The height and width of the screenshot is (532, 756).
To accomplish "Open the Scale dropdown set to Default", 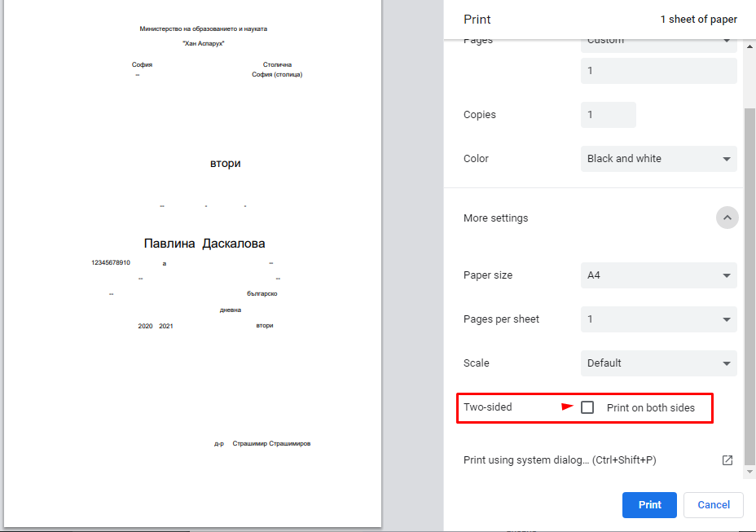I will (x=658, y=363).
